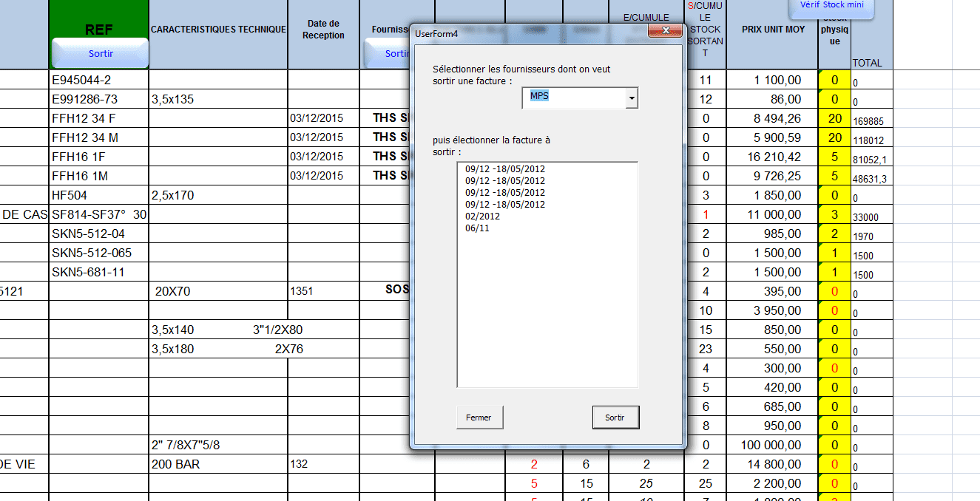This screenshot has height=501, width=980.
Task: Select cell SKN5-512-04
Action: coord(99,234)
